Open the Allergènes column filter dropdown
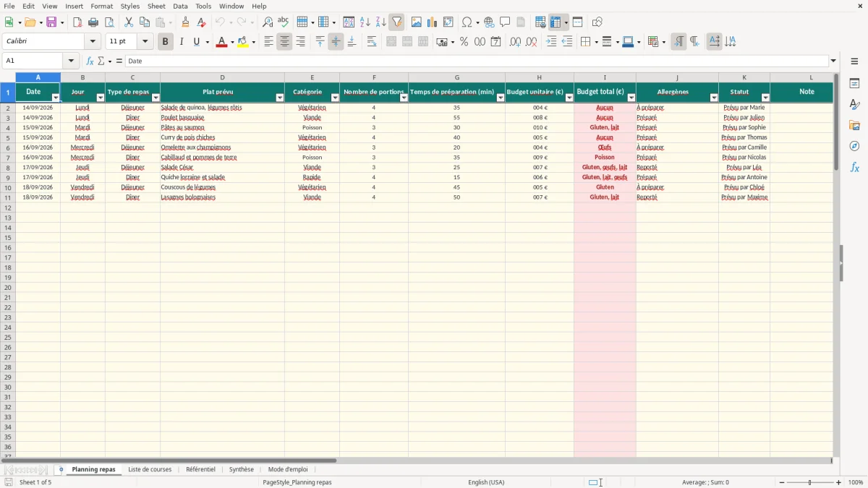Image resolution: width=868 pixels, height=488 pixels. point(714,98)
